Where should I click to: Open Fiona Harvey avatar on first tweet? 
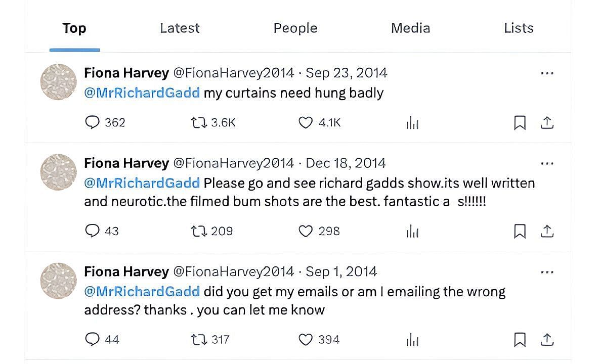[x=59, y=82]
